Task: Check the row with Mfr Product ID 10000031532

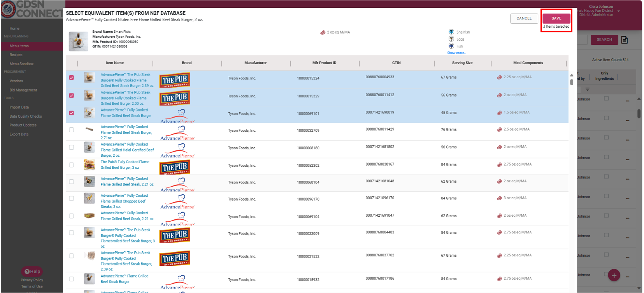Action: click(x=72, y=256)
